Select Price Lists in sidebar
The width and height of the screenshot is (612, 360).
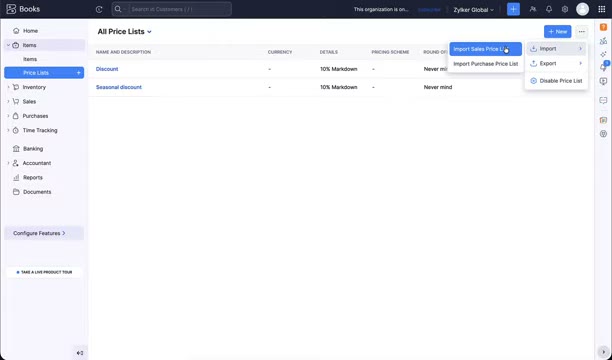click(36, 73)
